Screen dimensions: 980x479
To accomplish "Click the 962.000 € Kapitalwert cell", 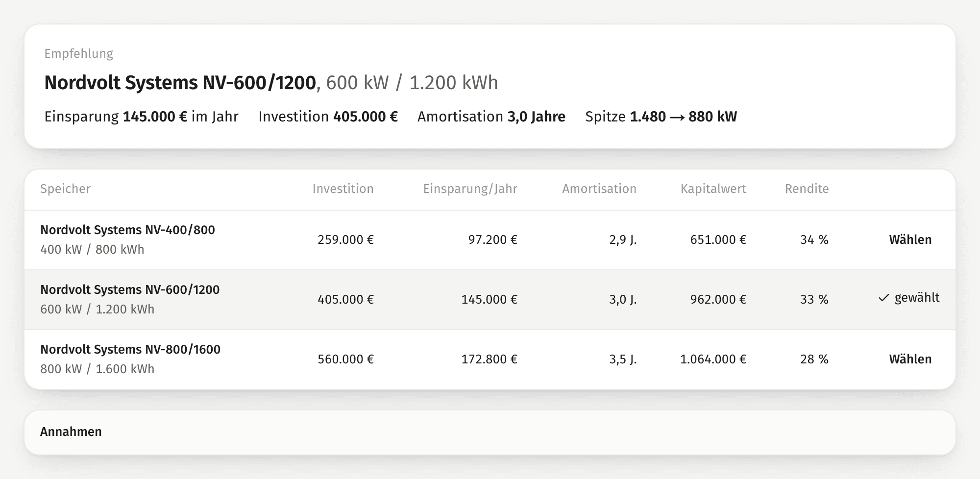I will tap(718, 299).
